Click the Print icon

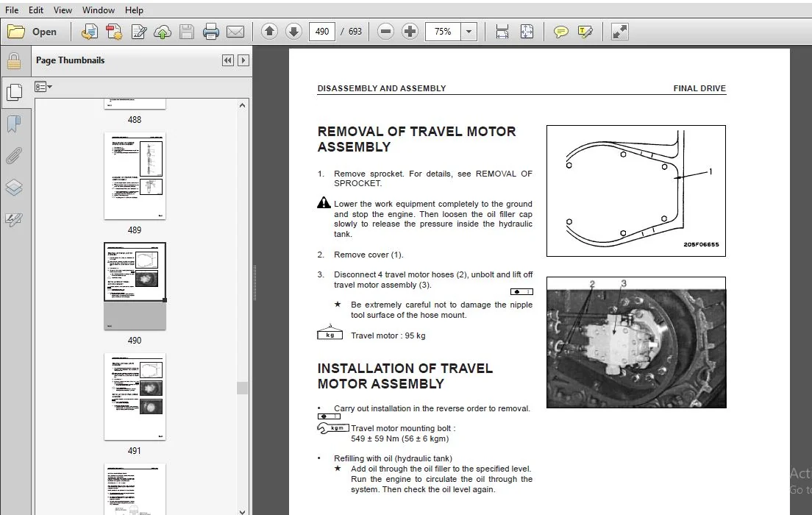[211, 32]
